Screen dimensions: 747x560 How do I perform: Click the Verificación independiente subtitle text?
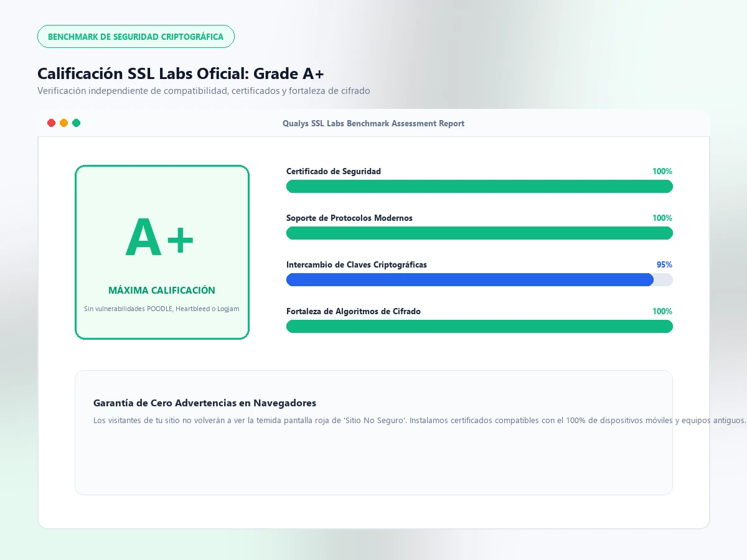tap(204, 91)
